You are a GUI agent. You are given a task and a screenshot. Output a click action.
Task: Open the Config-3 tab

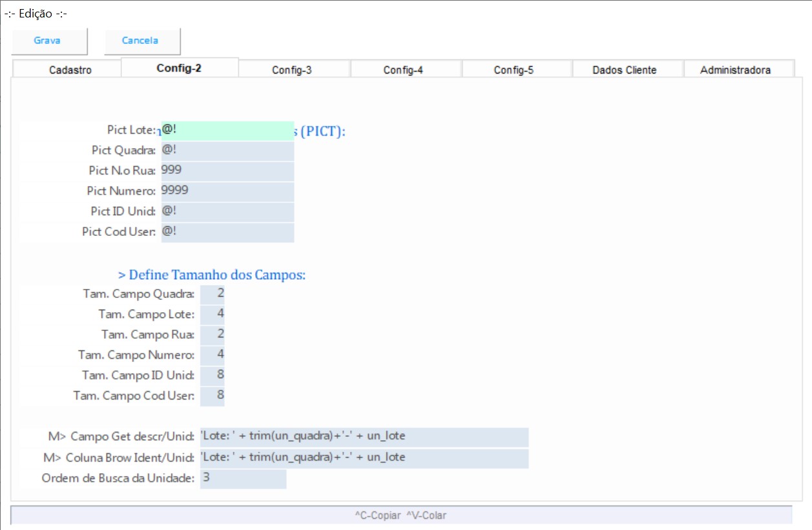click(x=292, y=70)
